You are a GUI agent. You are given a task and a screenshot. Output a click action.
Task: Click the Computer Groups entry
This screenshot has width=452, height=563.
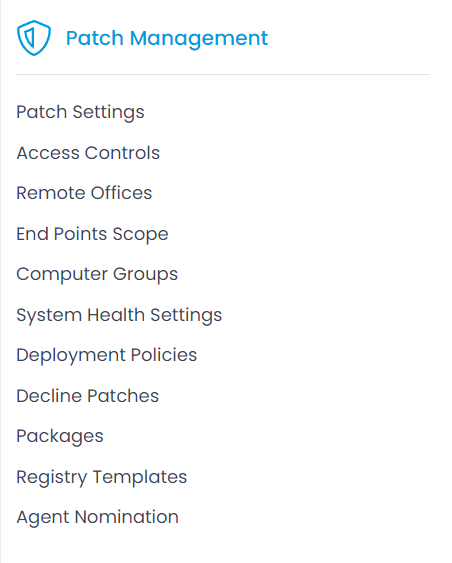pyautogui.click(x=97, y=275)
